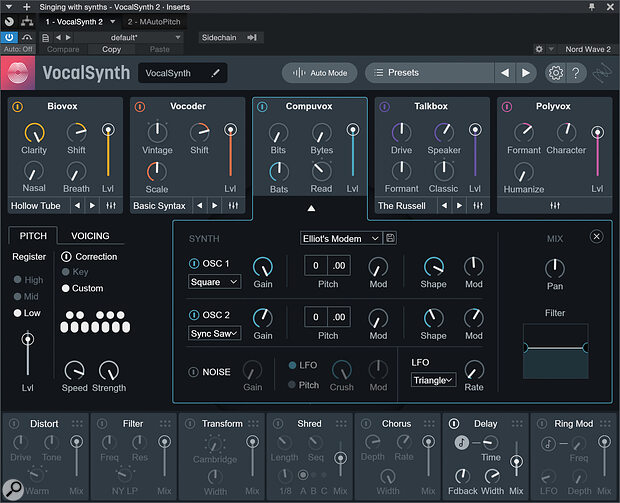Open window menu triangle at top-left
This screenshot has width=620, height=503.
click(9, 7)
